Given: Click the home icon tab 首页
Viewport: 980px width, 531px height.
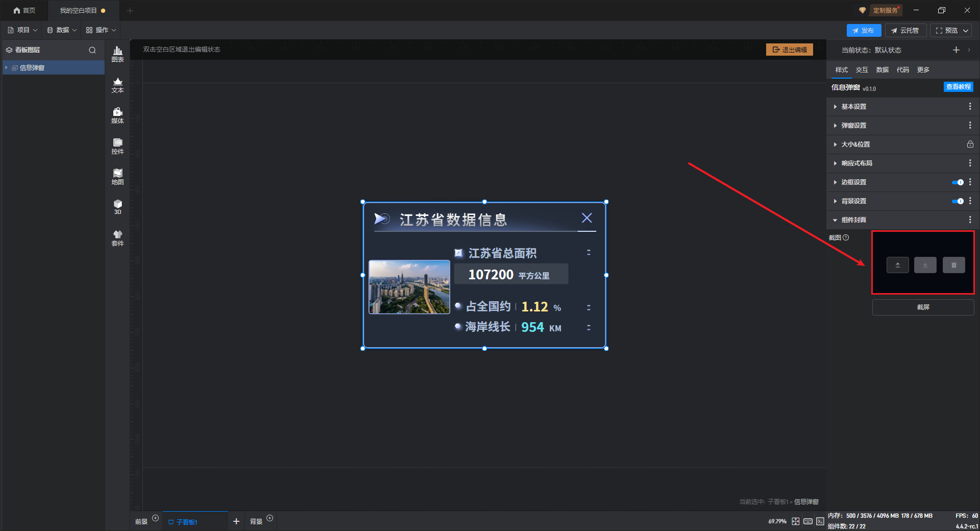Looking at the screenshot, I should (24, 10).
